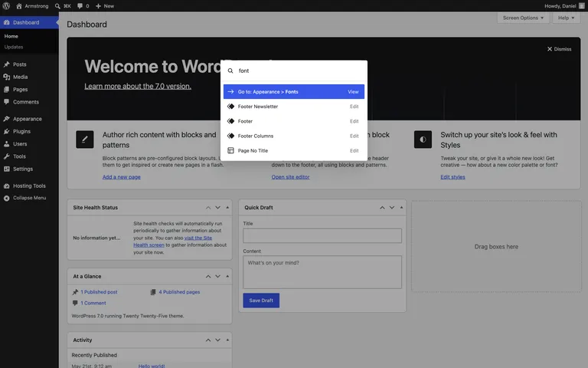Follow the Open site editor link

click(291, 177)
